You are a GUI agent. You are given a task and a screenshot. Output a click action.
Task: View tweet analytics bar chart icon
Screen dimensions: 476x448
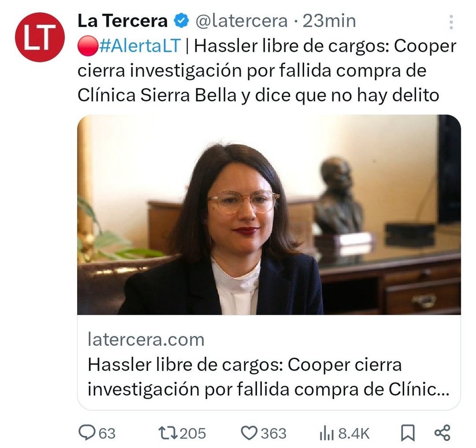327,433
